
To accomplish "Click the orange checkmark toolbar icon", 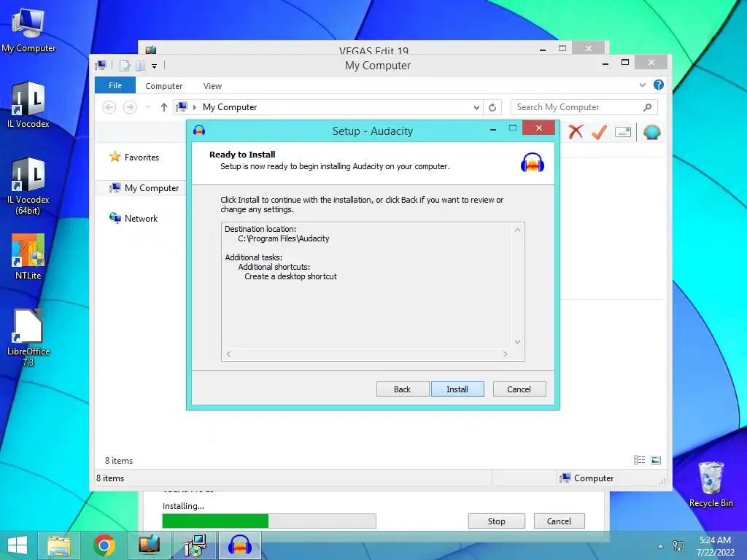I will 599,132.
